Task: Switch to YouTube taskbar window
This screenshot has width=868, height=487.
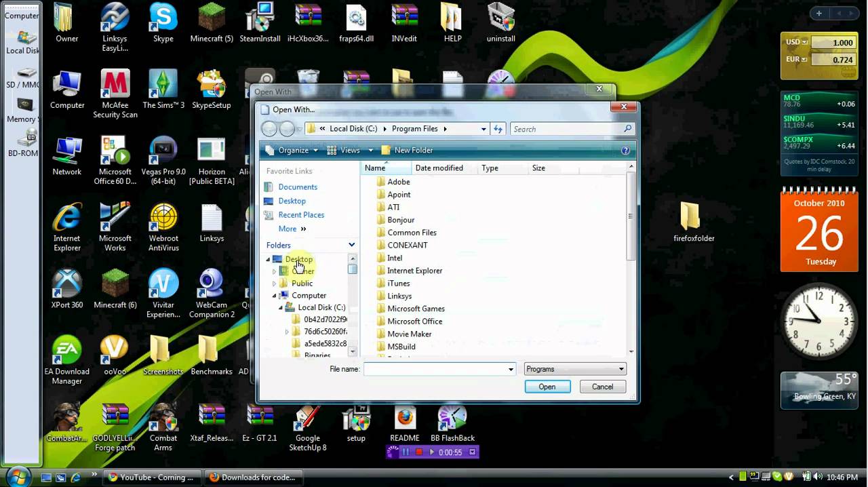Action: pos(152,478)
